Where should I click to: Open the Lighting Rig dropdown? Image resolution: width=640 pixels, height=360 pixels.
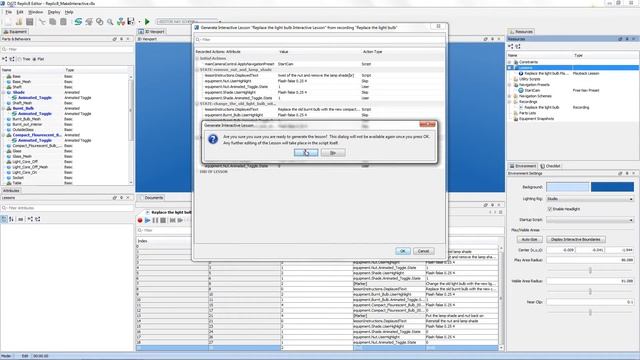[x=590, y=199]
